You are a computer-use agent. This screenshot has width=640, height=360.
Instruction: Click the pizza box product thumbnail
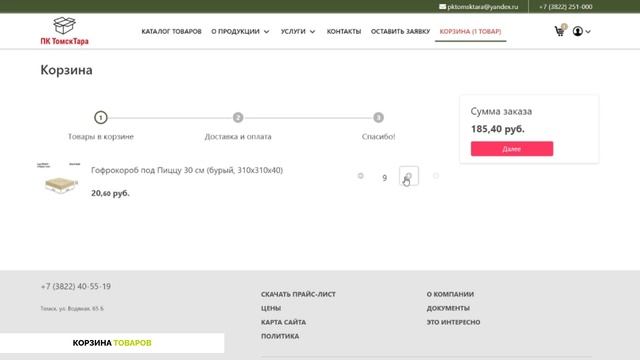(x=60, y=180)
